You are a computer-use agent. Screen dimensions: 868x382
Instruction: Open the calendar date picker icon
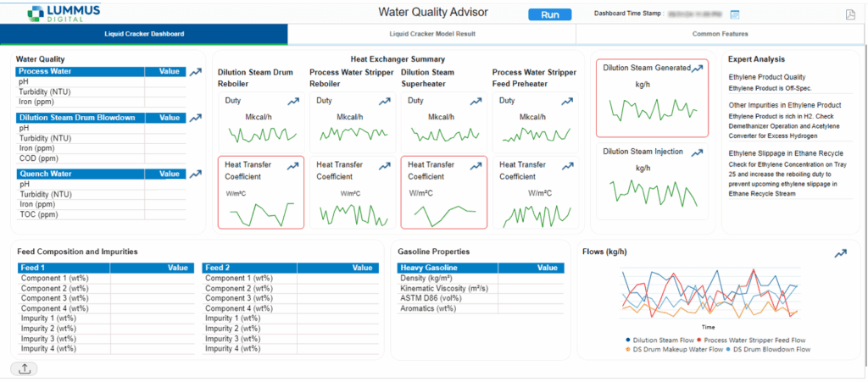point(735,14)
